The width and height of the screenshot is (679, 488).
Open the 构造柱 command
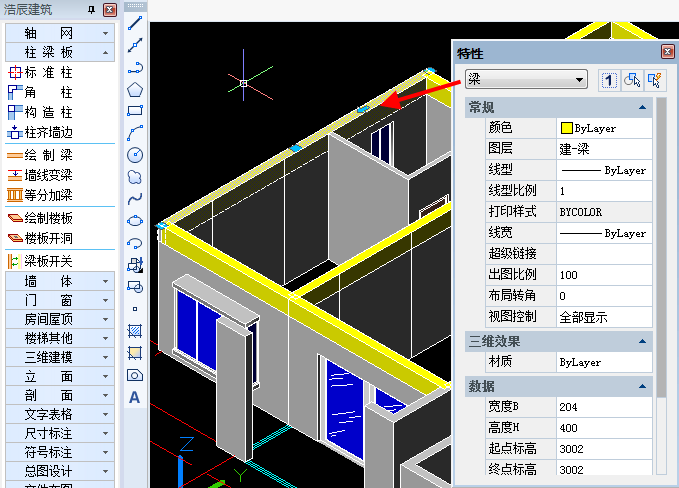pos(40,113)
